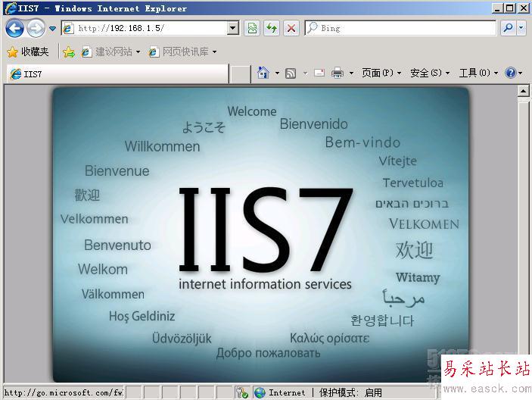This screenshot has height=400, width=532.
Task: Click the IE icon next to 建议网站
Action: pos(86,52)
